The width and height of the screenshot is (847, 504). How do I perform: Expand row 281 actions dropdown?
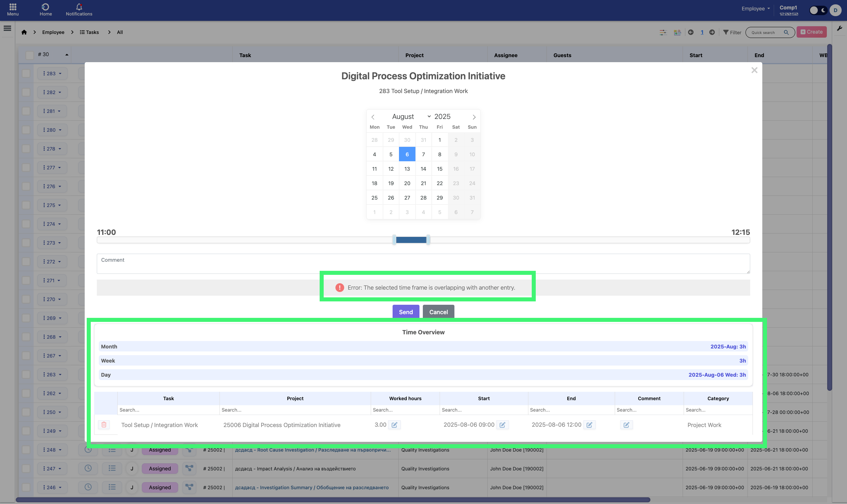coord(52,111)
